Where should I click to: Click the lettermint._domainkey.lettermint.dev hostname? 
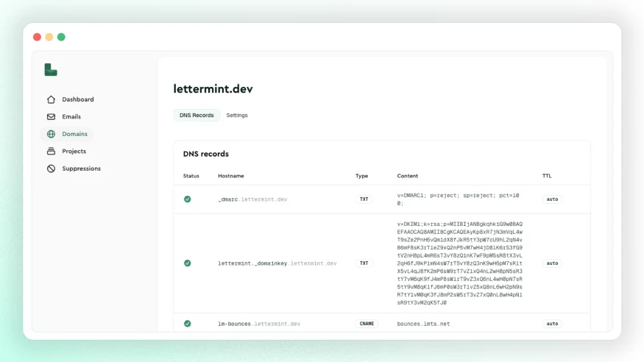pyautogui.click(x=277, y=263)
